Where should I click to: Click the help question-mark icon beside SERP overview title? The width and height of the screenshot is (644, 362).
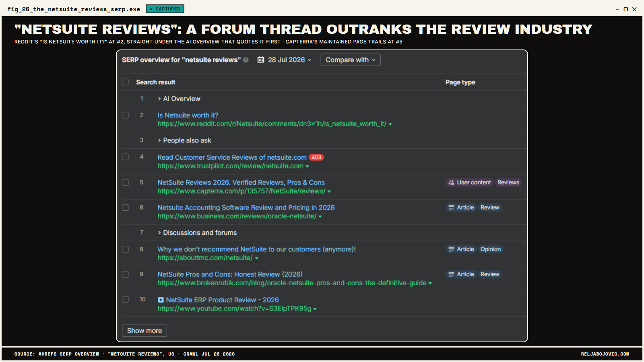pos(246,60)
